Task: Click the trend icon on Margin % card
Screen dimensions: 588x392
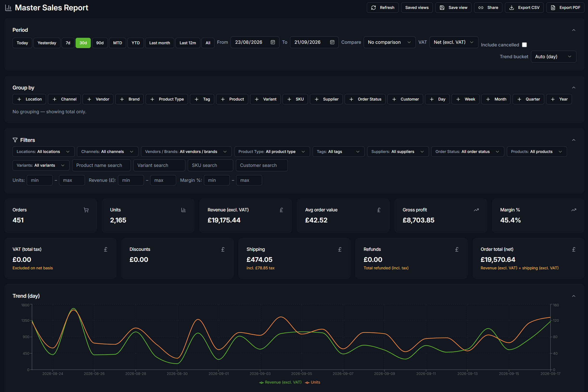Action: (x=574, y=210)
